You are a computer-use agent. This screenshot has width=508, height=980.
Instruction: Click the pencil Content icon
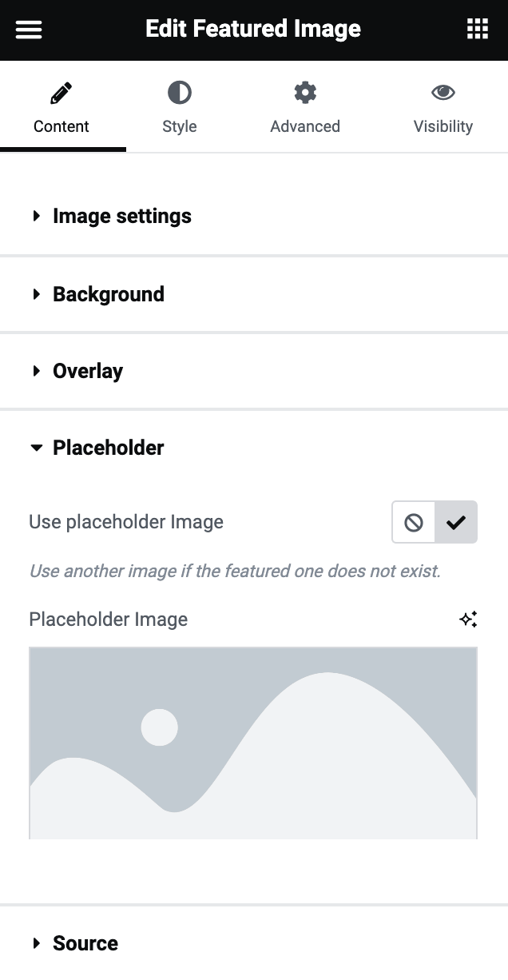[62, 94]
